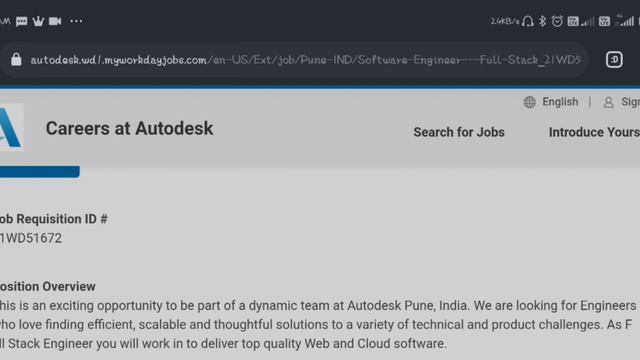The height and width of the screenshot is (360, 640).
Task: Open the browser tab switcher icon
Action: click(x=614, y=60)
